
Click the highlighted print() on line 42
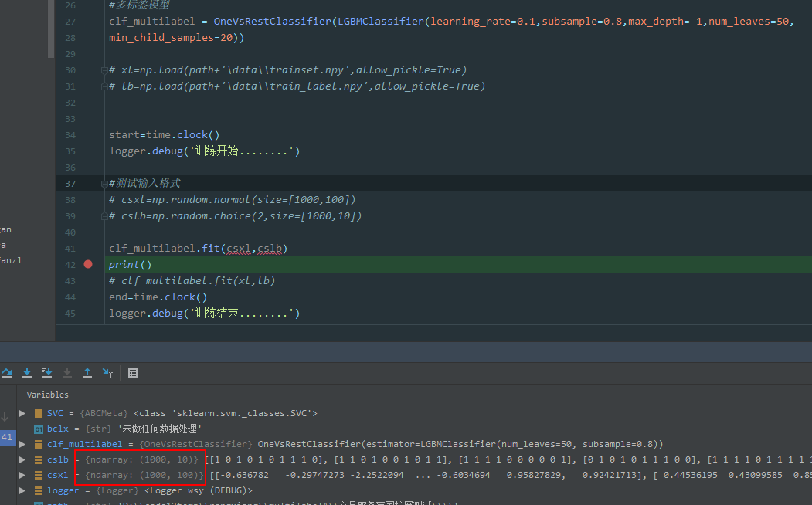pos(130,264)
